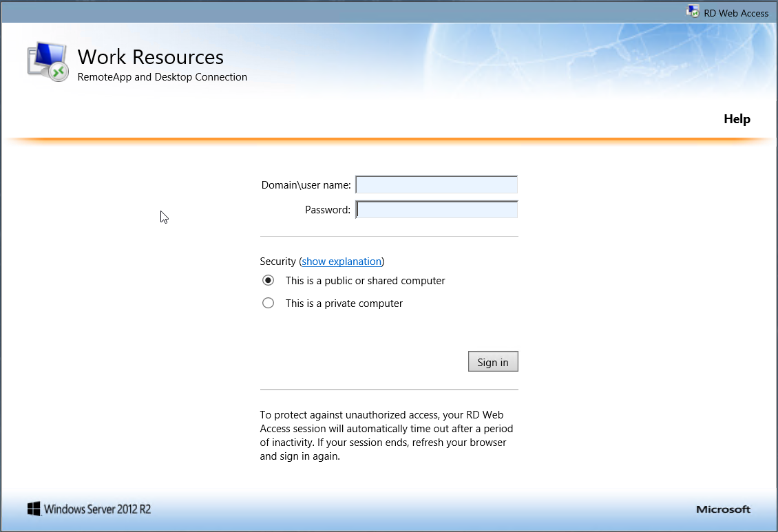Focus the Domain\user name input field
This screenshot has width=778, height=532.
(x=437, y=185)
